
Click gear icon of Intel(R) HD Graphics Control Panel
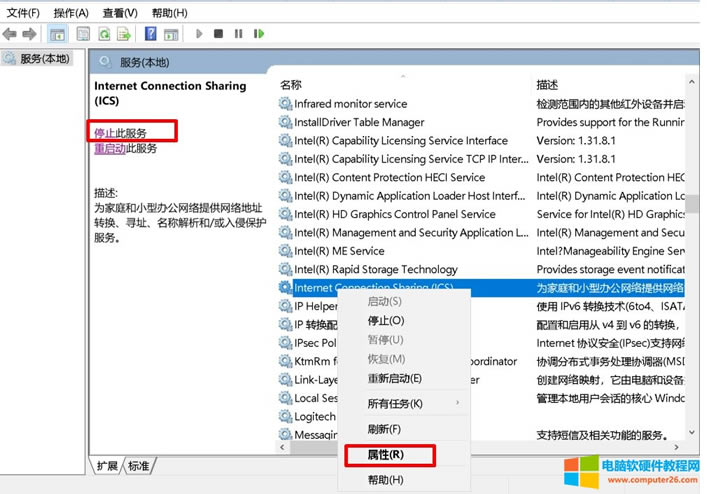click(285, 214)
